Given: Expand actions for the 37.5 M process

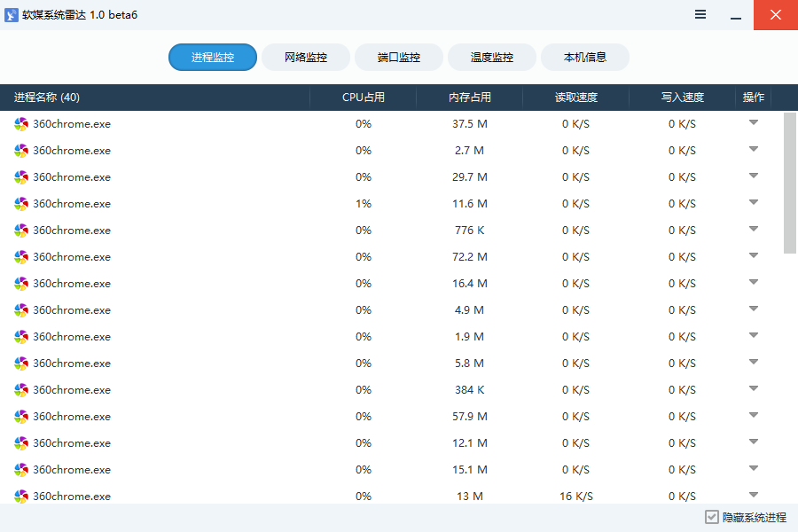Looking at the screenshot, I should [x=754, y=122].
